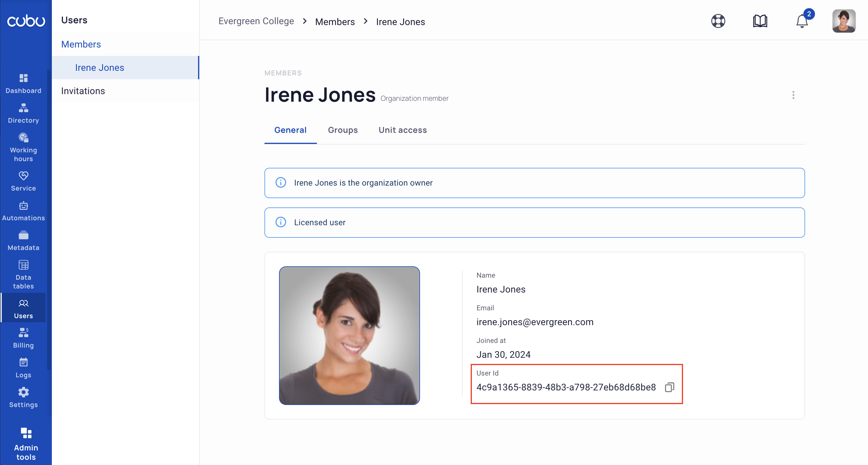
Task: Open Admin tools
Action: (x=26, y=443)
